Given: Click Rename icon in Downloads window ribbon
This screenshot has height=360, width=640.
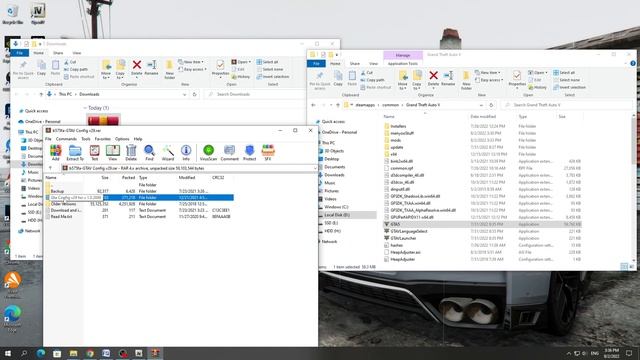Looking at the screenshot, I should coord(151,67).
